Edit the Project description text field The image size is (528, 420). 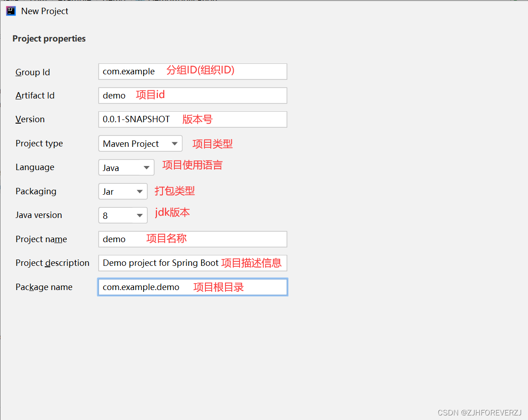click(x=193, y=263)
